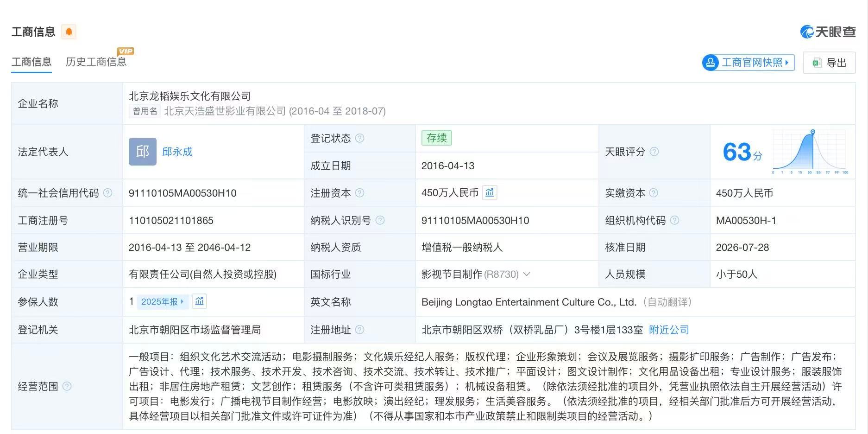This screenshot has width=868, height=434.
Task: Click the VIP badge on 历史工商信息
Action: (126, 51)
